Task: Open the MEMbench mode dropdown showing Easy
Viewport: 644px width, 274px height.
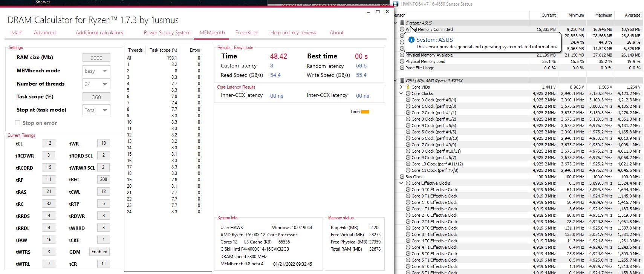Action: pos(96,71)
